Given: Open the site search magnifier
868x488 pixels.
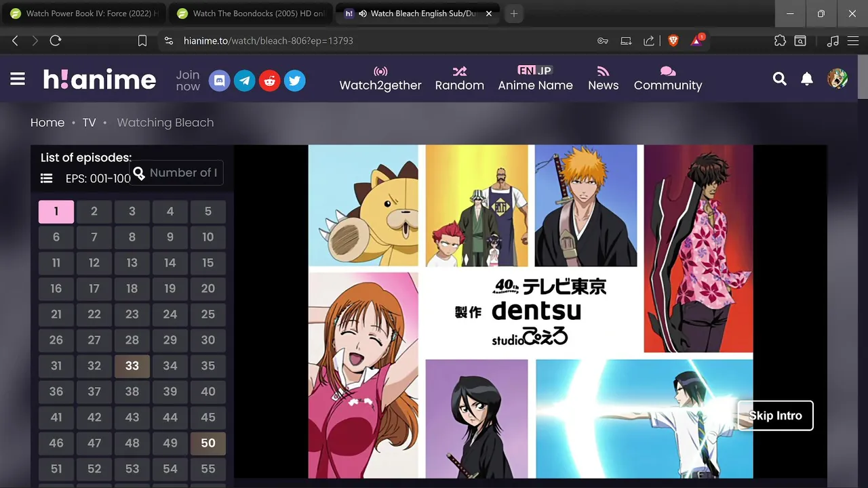Looking at the screenshot, I should tap(780, 79).
